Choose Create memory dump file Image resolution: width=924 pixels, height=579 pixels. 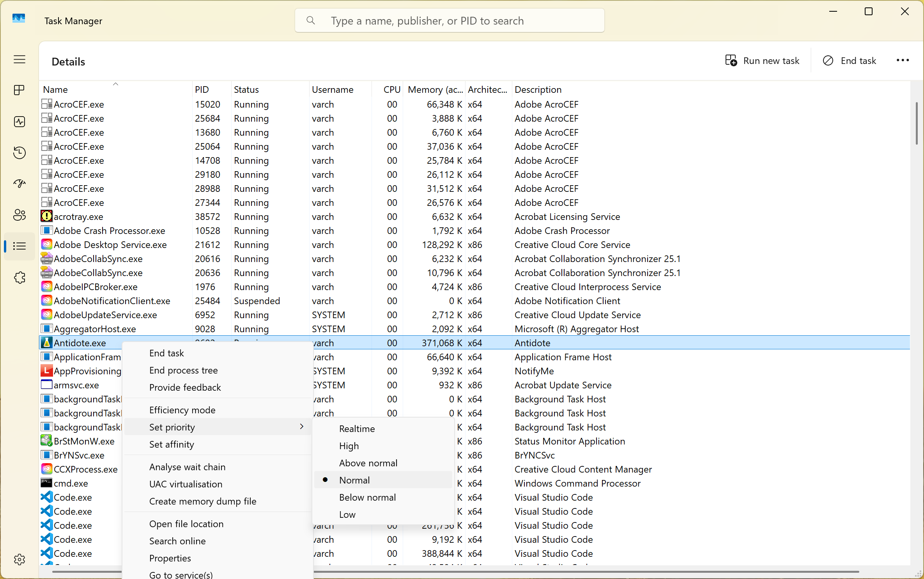click(x=218, y=501)
